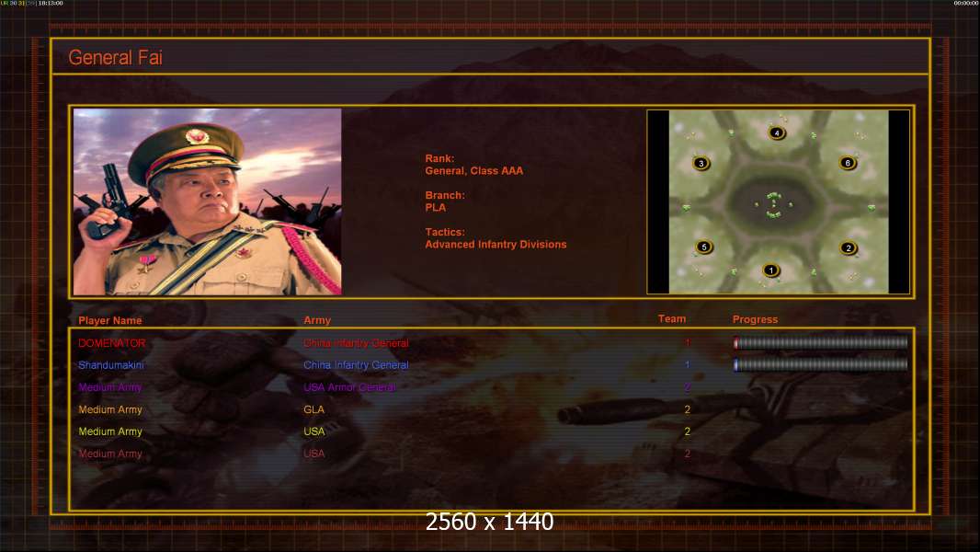Click team number 2 in USA Armor General row
Image resolution: width=980 pixels, height=552 pixels.
click(x=688, y=387)
